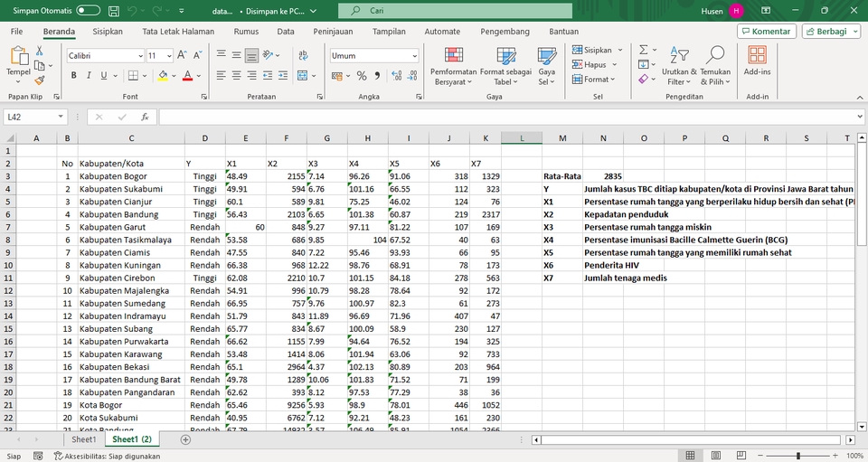Toggle the Page Break Preview view button
Screen dimensions: 868x462
[741, 456]
